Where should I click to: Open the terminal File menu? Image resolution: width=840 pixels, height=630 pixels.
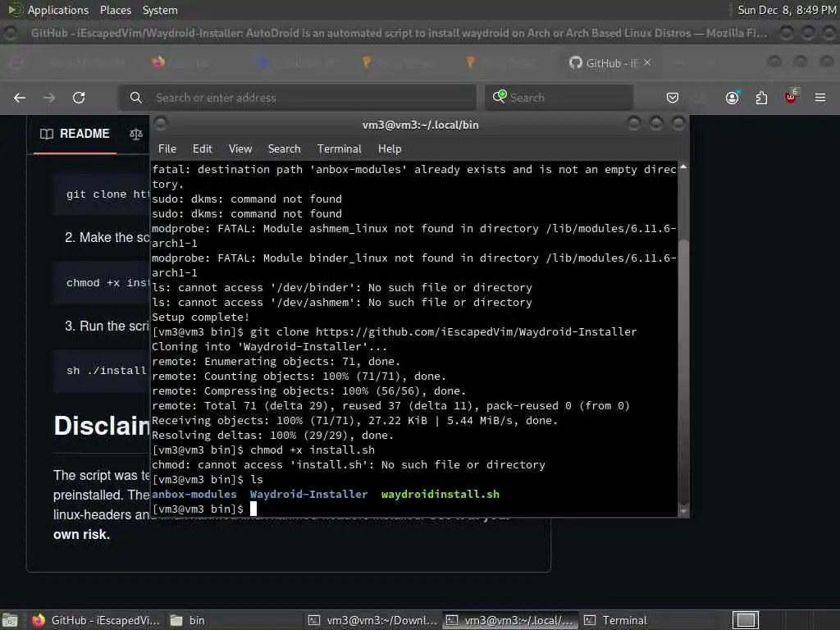click(x=167, y=149)
